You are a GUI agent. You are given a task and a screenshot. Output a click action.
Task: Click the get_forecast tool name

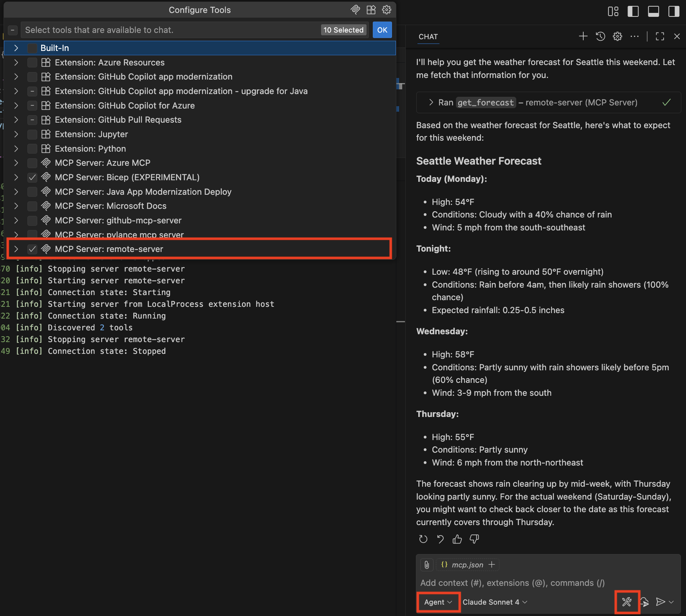click(486, 102)
